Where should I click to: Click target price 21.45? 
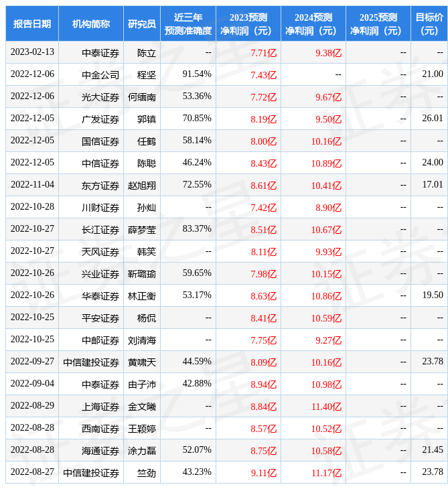point(433,450)
